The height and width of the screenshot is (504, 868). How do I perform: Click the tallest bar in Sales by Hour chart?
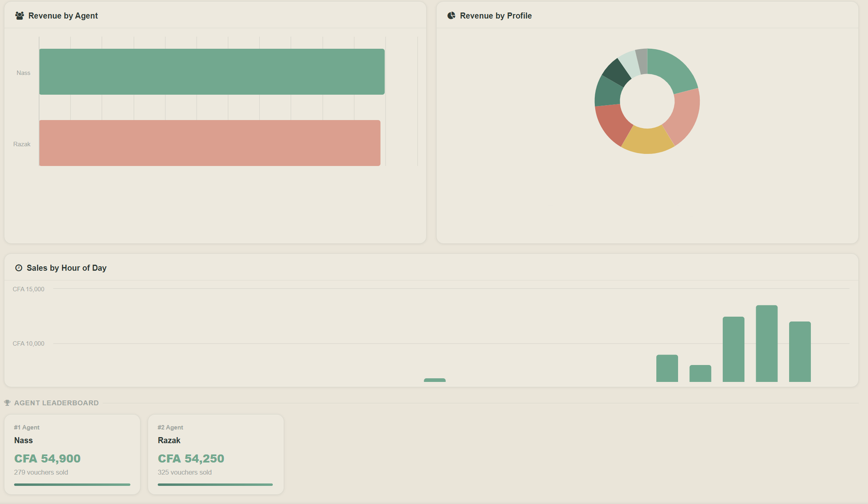click(767, 344)
